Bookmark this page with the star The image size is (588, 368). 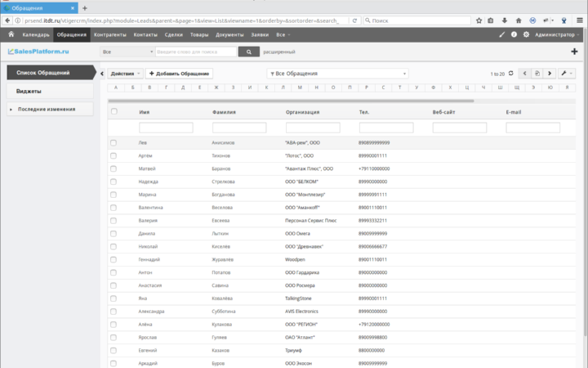coord(479,20)
